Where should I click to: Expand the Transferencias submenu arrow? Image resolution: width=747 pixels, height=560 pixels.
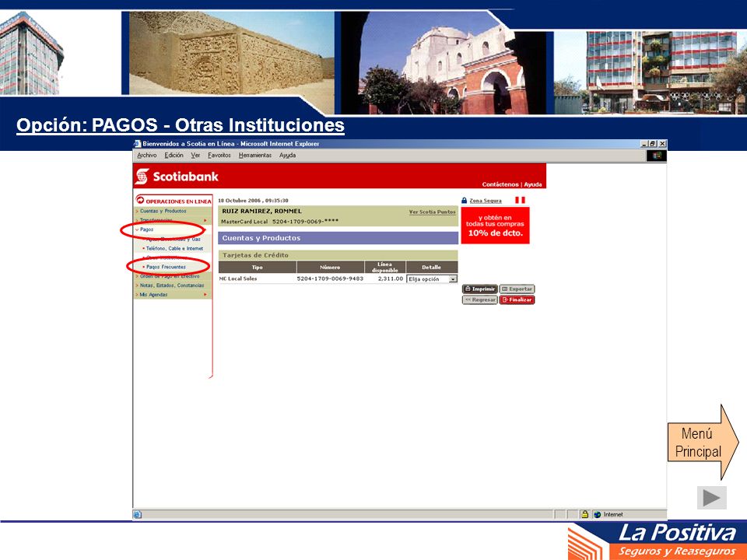pos(205,220)
